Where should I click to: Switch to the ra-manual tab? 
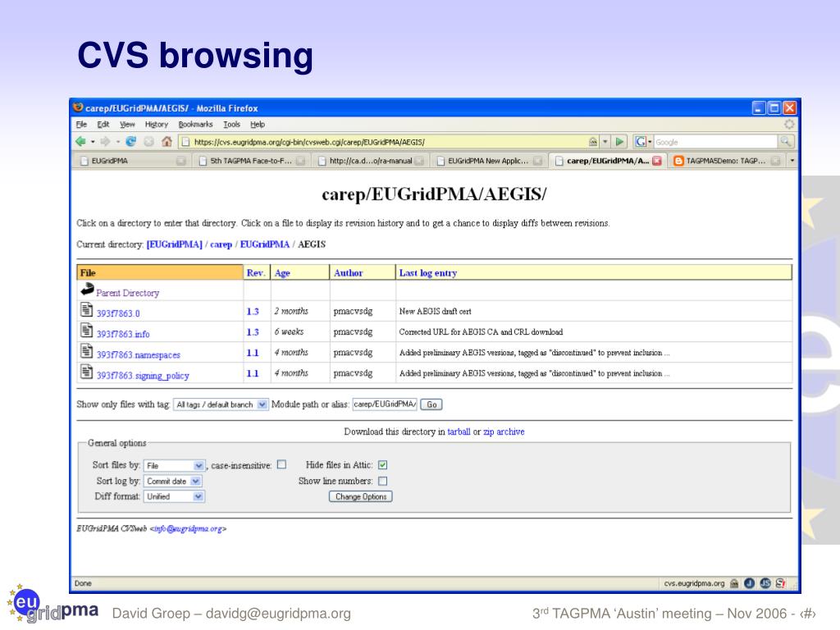[x=371, y=161]
